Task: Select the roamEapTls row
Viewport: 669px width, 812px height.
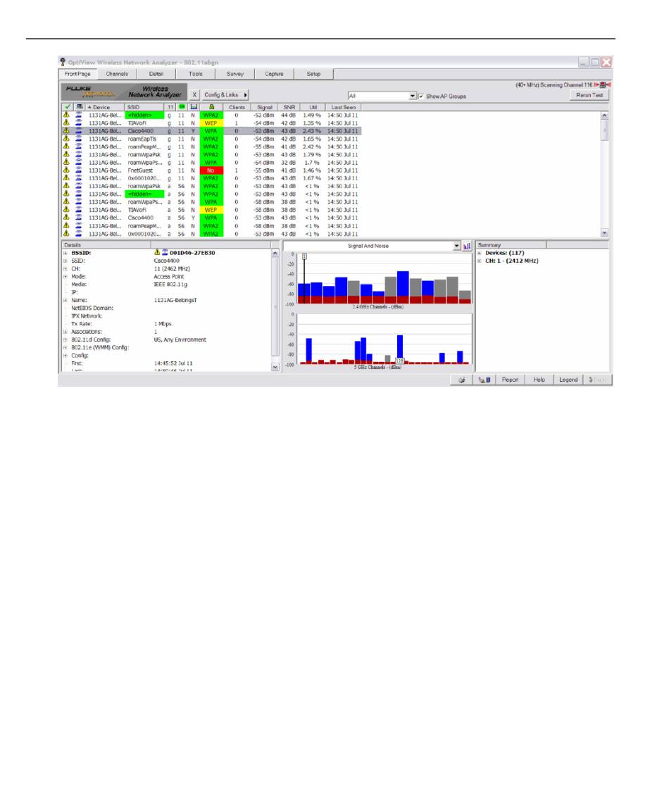Action: tap(211, 139)
